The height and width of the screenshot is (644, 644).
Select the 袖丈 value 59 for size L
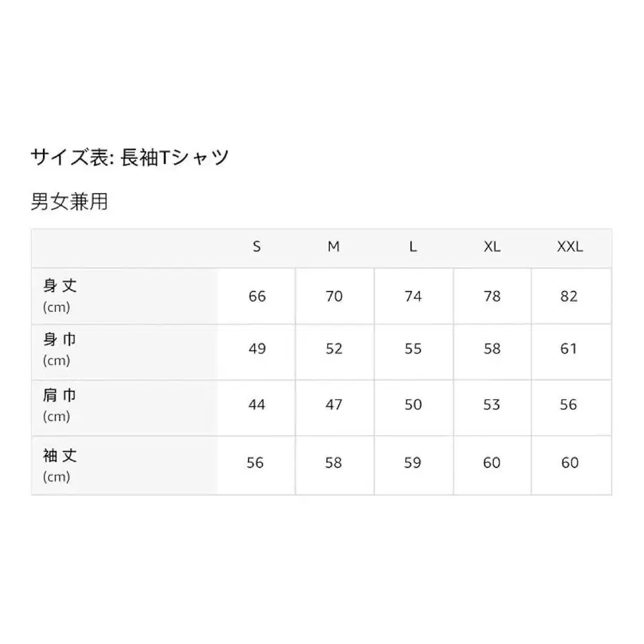pyautogui.click(x=413, y=463)
